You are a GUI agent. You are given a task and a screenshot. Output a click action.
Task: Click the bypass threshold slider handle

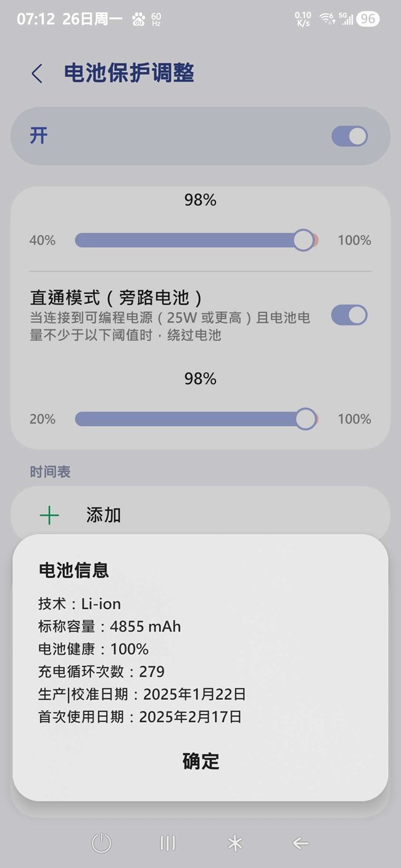pyautogui.click(x=305, y=419)
